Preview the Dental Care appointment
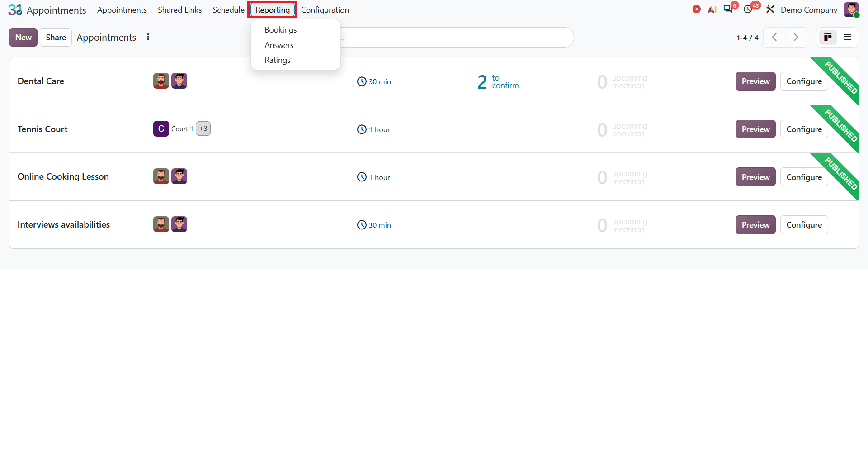The width and height of the screenshot is (868, 467). click(x=755, y=81)
